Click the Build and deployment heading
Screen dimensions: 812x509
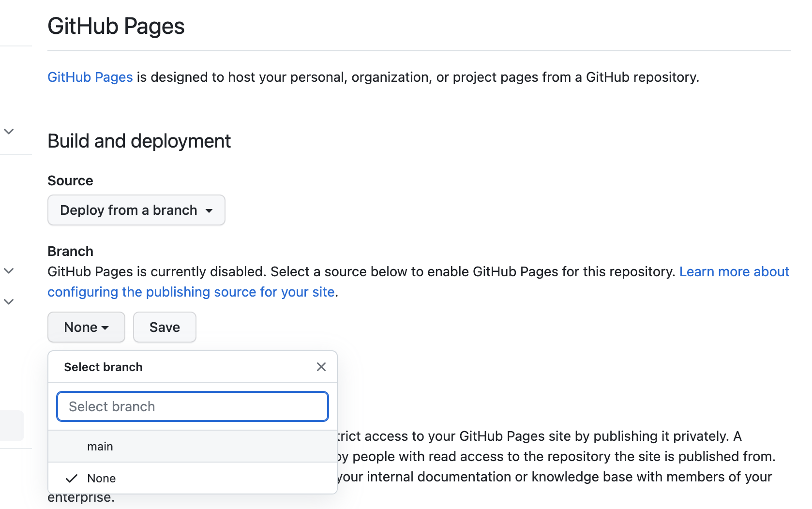coord(139,141)
